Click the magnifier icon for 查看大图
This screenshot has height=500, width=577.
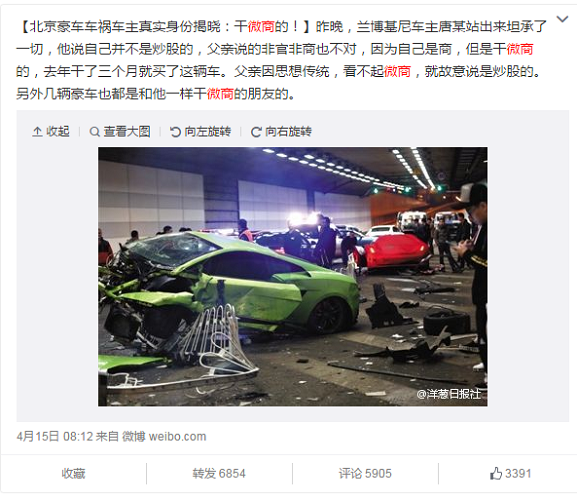[x=95, y=132]
